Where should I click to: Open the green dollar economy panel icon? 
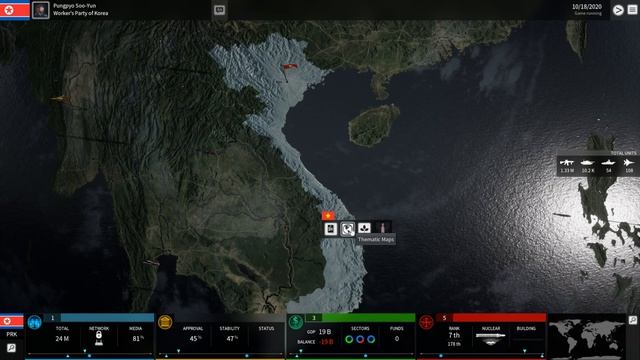point(296,322)
